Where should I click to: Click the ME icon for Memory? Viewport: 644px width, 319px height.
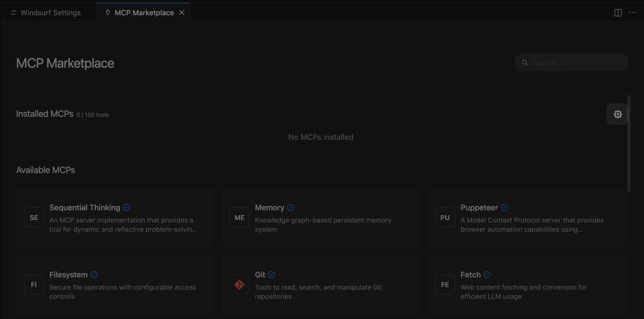pos(239,218)
